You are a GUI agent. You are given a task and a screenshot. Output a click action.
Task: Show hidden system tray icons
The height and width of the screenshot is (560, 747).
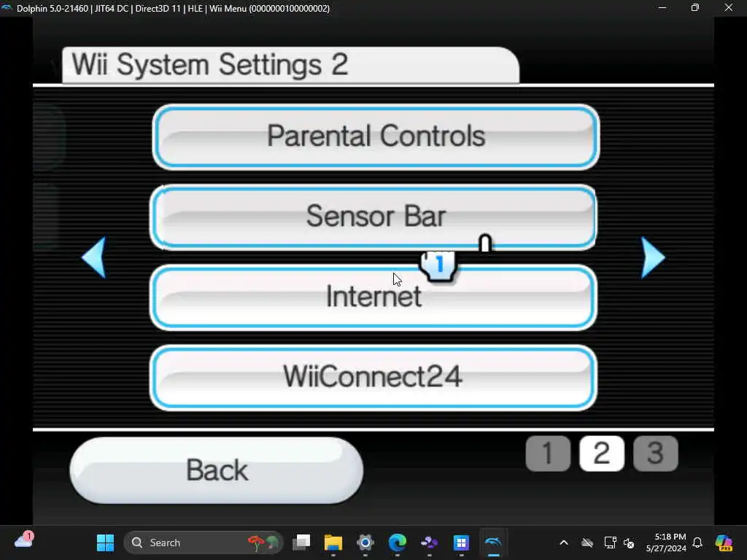click(x=564, y=542)
